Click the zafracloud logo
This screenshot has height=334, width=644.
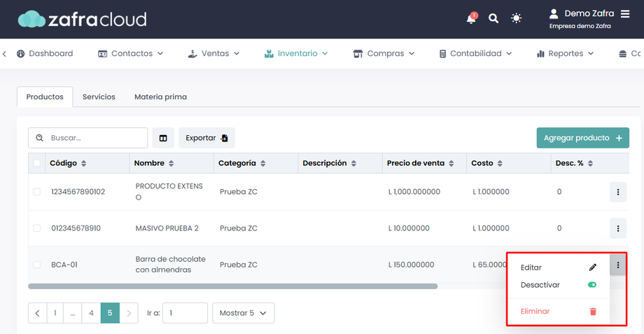click(82, 19)
